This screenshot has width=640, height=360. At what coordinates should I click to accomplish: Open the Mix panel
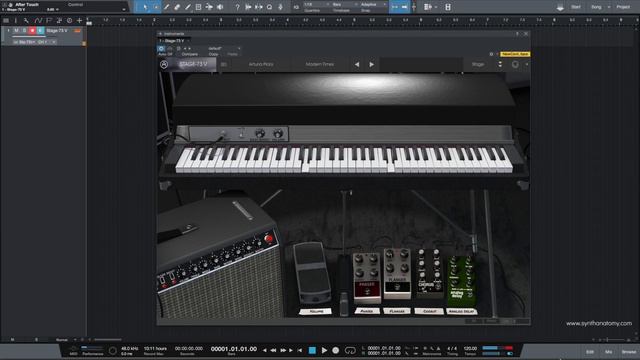coord(609,352)
